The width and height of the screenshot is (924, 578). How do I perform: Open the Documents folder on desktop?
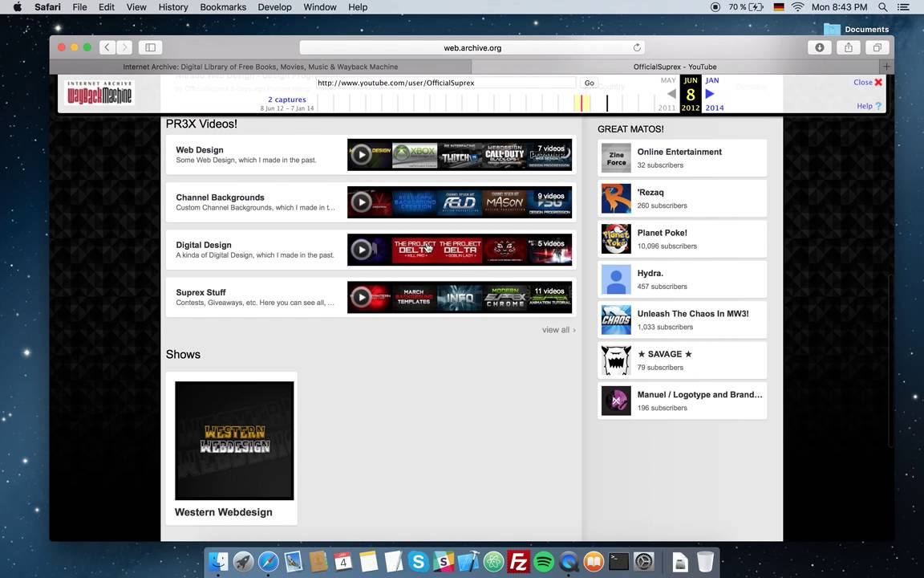tap(857, 29)
